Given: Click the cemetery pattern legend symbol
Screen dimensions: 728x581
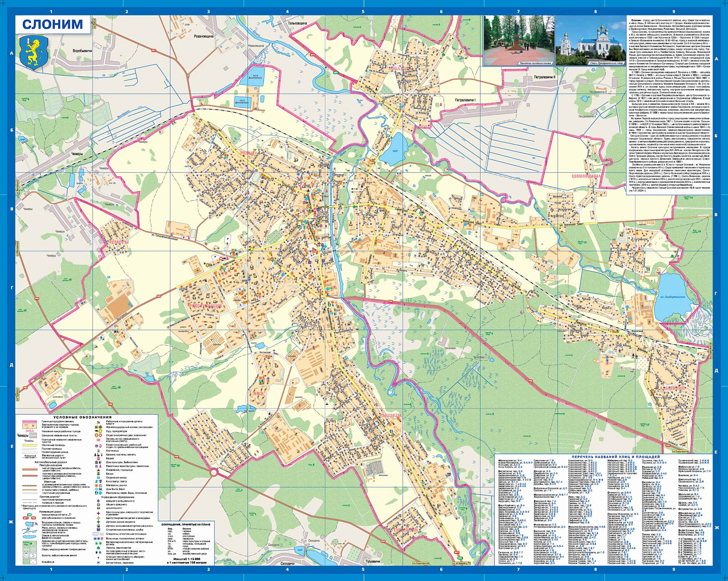Looking at the screenshot, I should (x=29, y=562).
